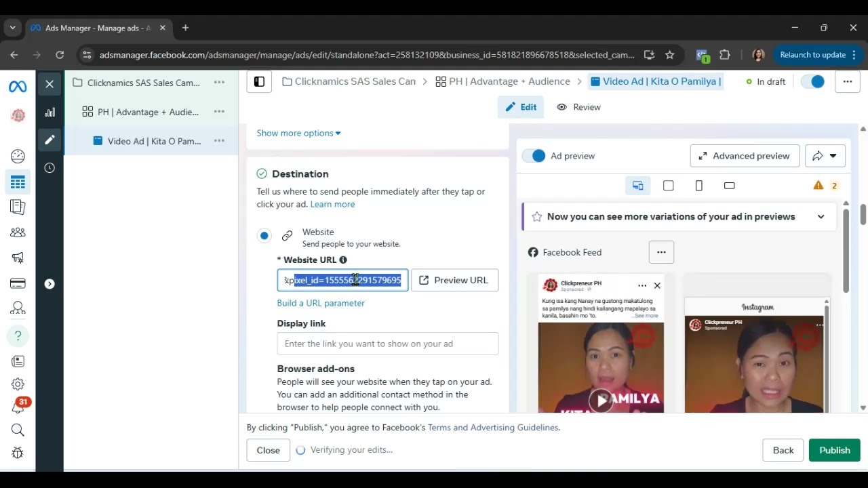The width and height of the screenshot is (868, 488).
Task: Open the campaigns table icon in sidebar
Action: tap(18, 182)
